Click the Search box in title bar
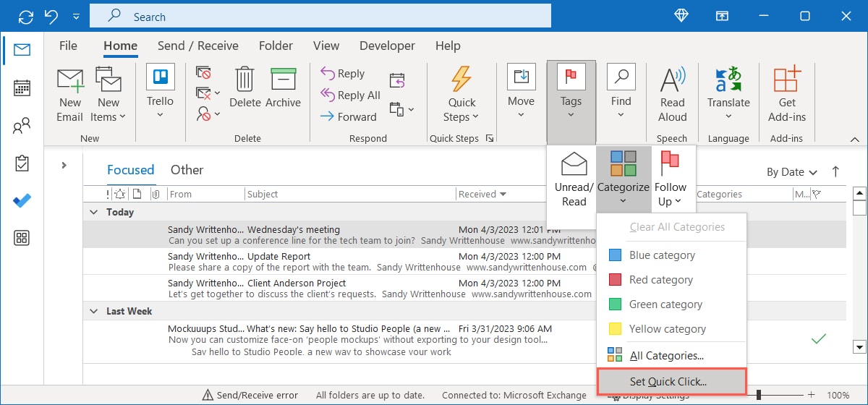Screen dimensions: 868x405 (320, 16)
